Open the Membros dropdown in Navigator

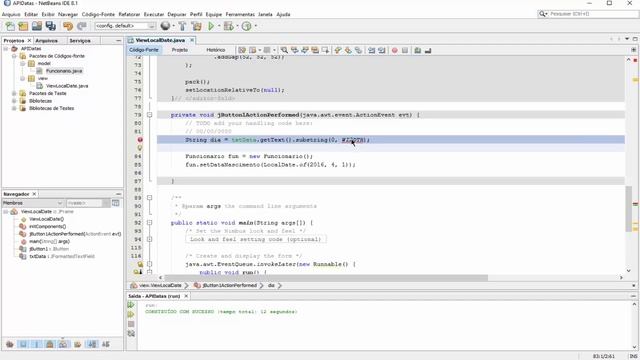(33, 203)
